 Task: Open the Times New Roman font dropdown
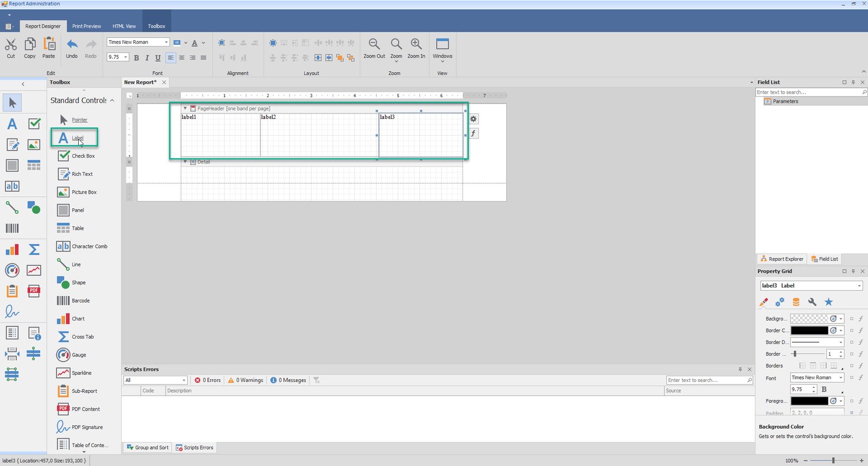coord(166,42)
